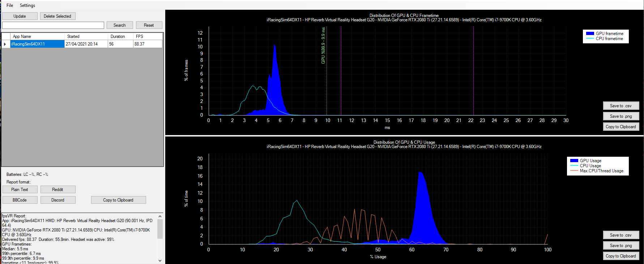Save the usage chart as .csv
The image size is (644, 264).
(x=621, y=235)
